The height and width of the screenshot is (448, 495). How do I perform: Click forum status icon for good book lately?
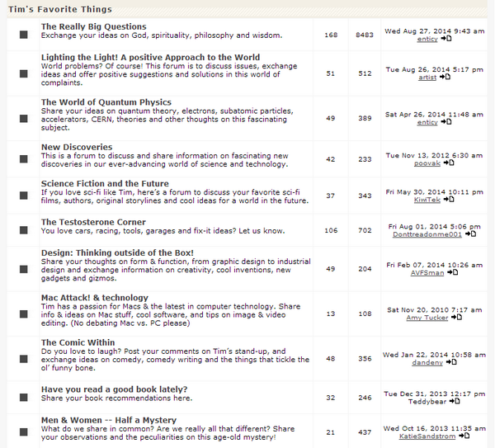click(24, 397)
